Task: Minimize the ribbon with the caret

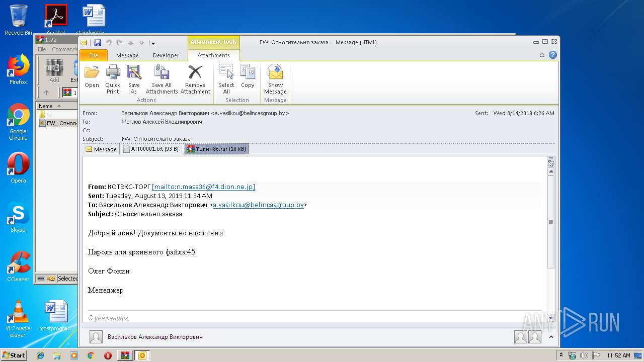Action: tap(542, 55)
